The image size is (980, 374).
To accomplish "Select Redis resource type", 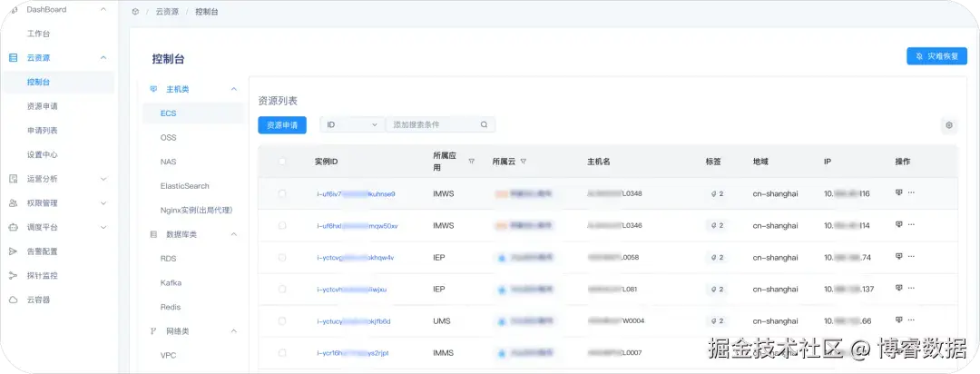I will click(170, 307).
